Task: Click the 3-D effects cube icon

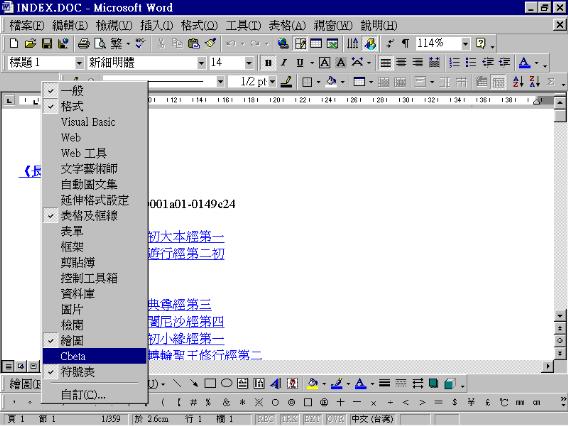Action: pos(449,384)
